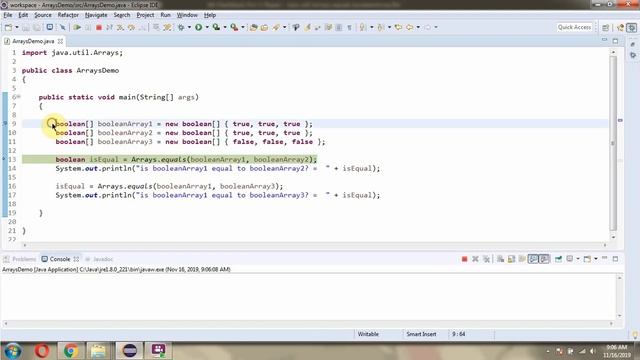
Task: Open the Source menu
Action: 43,15
